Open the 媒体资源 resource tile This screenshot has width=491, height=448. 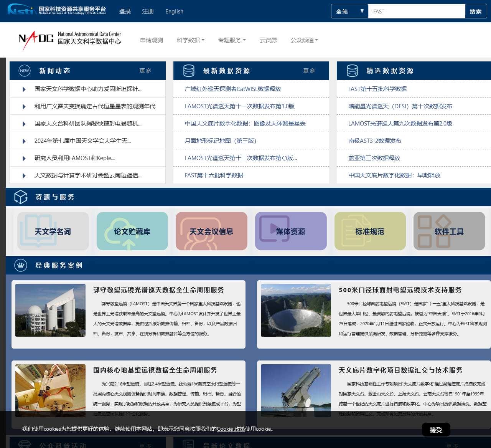(291, 231)
